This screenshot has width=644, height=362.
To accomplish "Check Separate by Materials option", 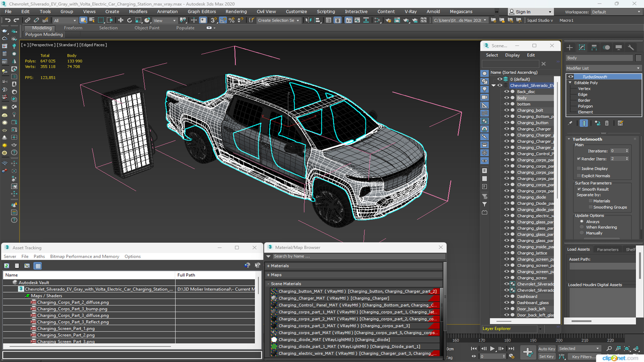I will 591,201.
